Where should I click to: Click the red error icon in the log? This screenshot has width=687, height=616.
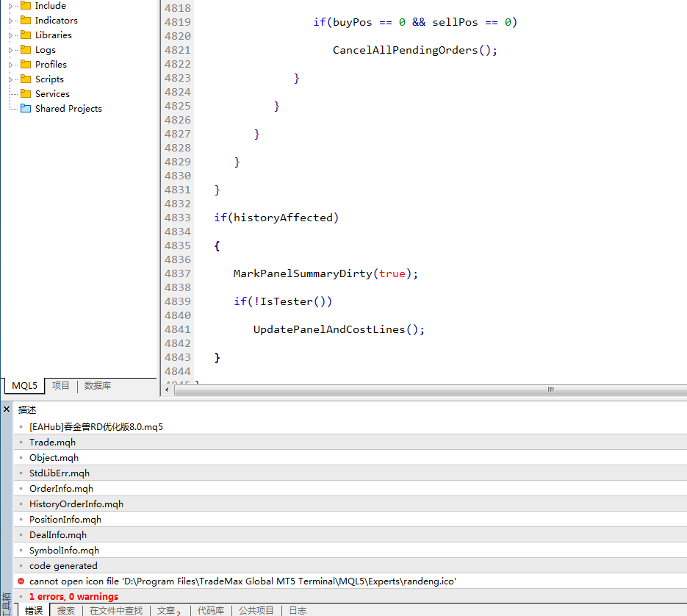(21, 581)
